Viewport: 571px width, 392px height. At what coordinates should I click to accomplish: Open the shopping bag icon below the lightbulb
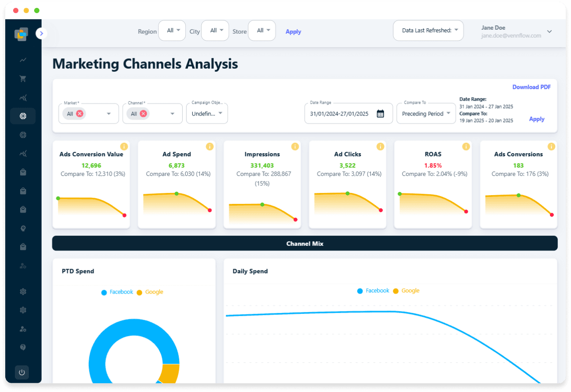click(23, 247)
